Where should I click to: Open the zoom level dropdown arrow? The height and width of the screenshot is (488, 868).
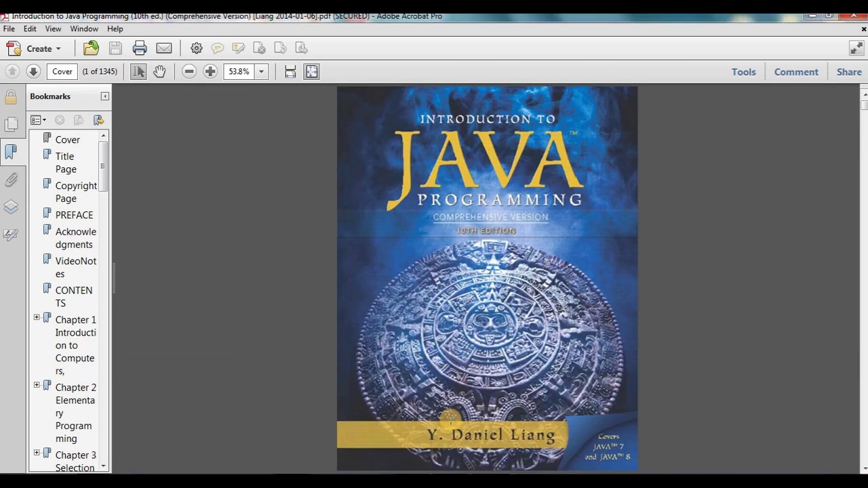pyautogui.click(x=261, y=71)
